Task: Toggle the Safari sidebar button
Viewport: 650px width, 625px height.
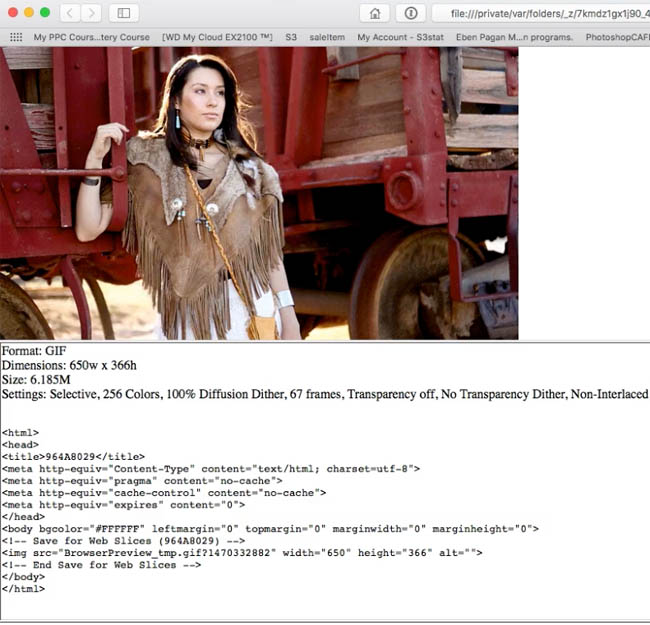Action: click(x=124, y=13)
